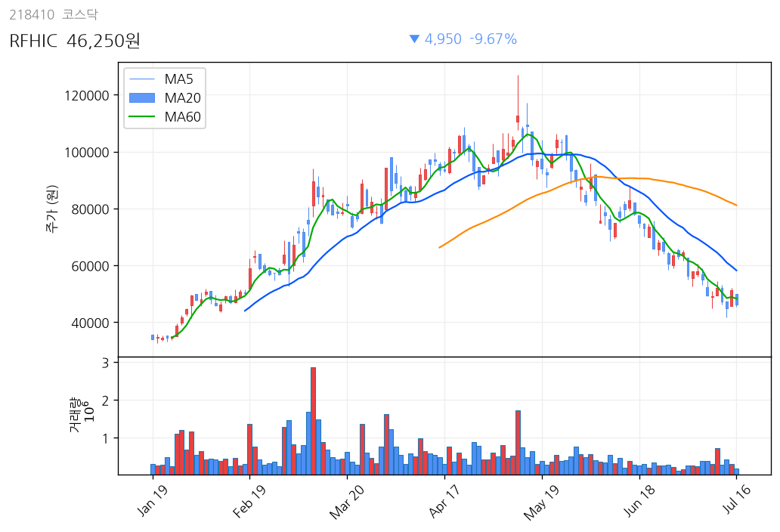Click the 거래량 volume axis title
This screenshot has width=780, height=532.
pyautogui.click(x=75, y=415)
